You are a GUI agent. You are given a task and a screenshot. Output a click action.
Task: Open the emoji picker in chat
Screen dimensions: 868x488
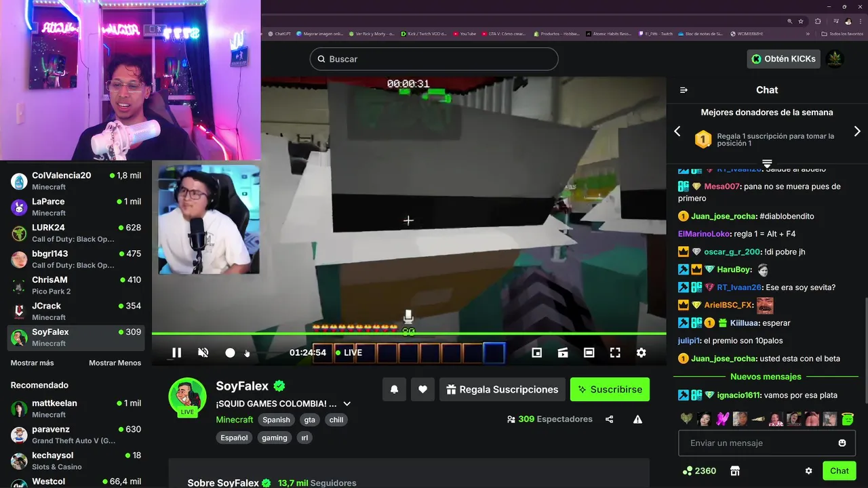point(842,443)
